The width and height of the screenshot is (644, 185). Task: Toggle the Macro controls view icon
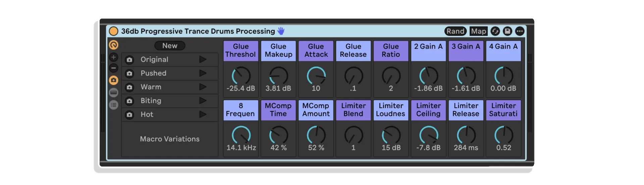coord(114,45)
